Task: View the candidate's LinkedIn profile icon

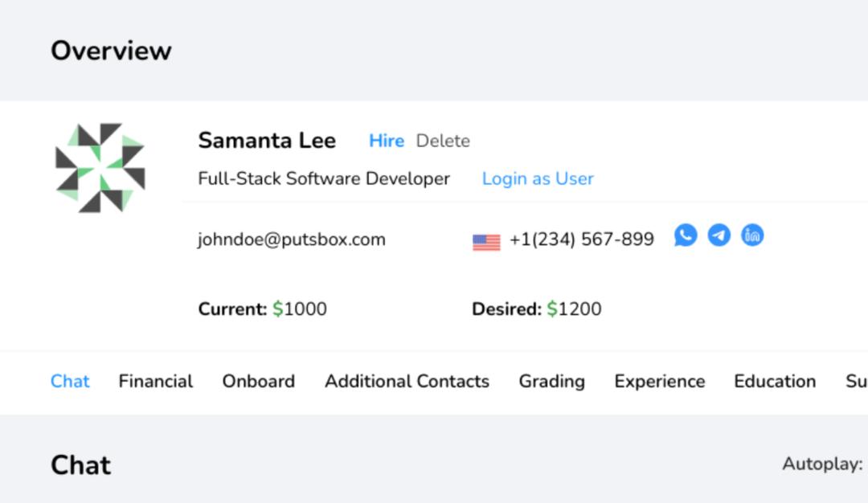Action: click(752, 235)
